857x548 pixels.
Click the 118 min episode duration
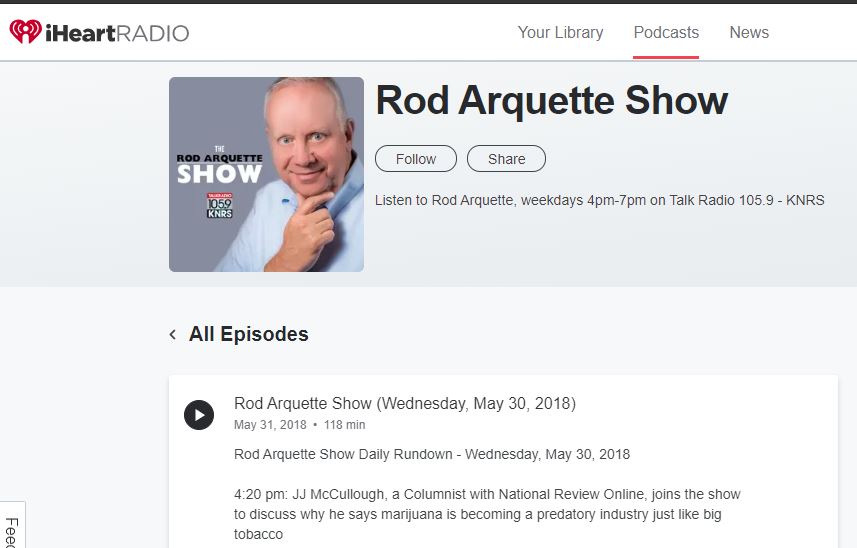click(345, 425)
